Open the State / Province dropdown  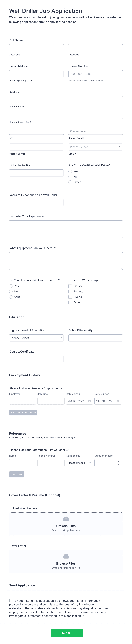(95, 131)
